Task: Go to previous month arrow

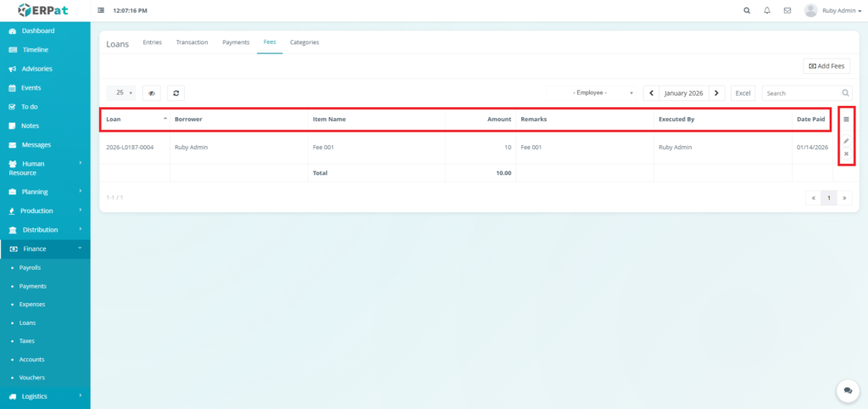Action: tap(651, 93)
